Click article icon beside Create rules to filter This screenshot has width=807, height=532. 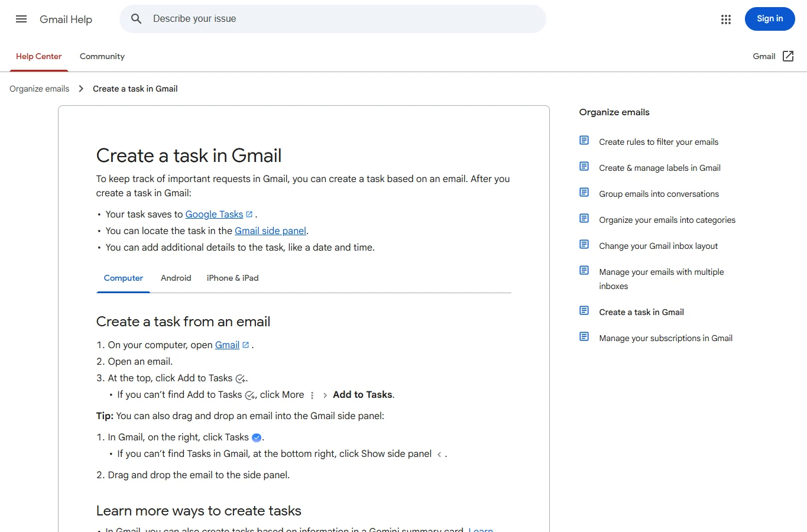click(584, 140)
